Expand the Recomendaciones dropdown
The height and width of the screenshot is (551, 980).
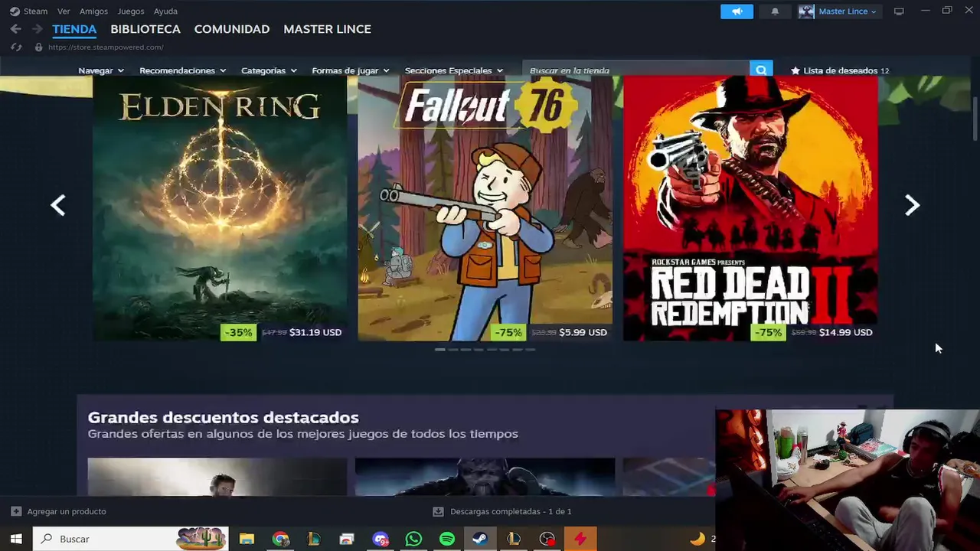click(x=182, y=70)
